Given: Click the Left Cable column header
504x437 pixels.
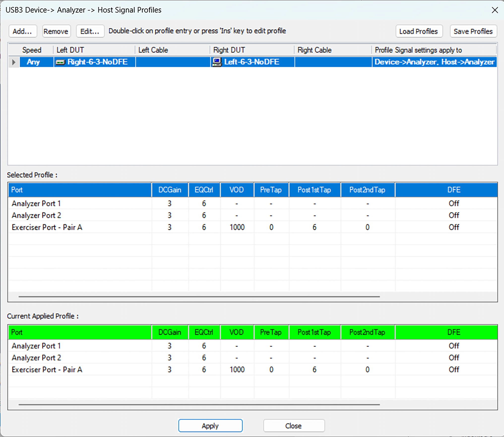Looking at the screenshot, I should coord(173,50).
